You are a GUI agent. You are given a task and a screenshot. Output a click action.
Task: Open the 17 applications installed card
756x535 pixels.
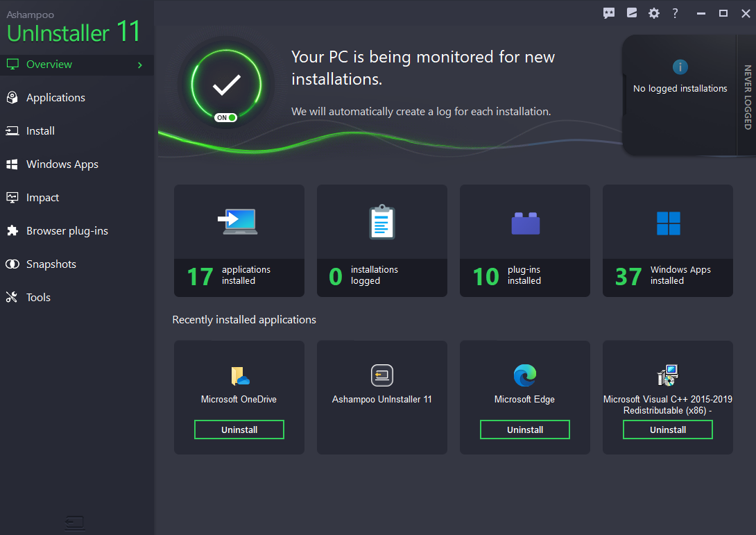coord(239,241)
